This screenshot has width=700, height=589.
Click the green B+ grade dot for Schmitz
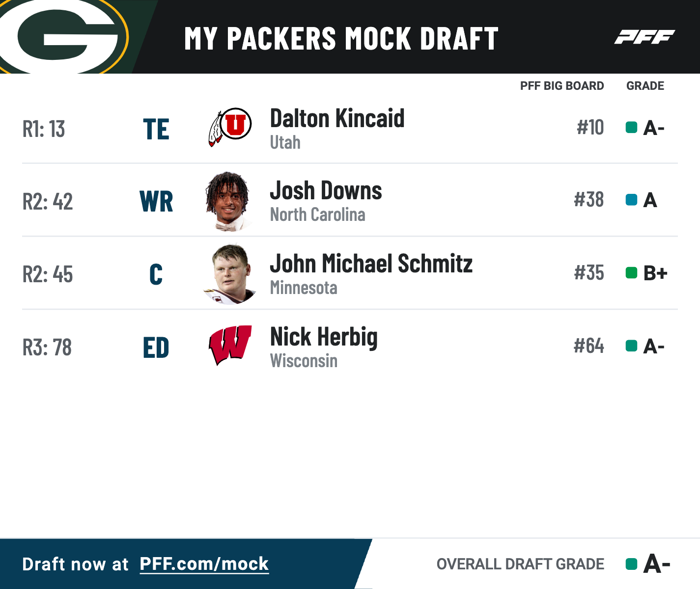631,272
